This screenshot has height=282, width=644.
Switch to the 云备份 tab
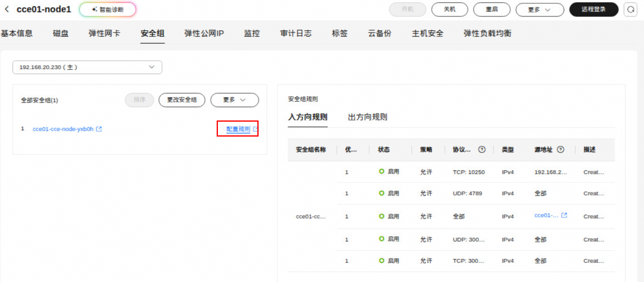(x=379, y=33)
